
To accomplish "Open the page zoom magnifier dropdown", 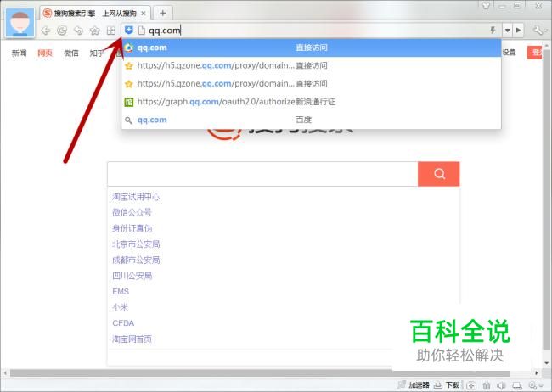I will (536, 385).
